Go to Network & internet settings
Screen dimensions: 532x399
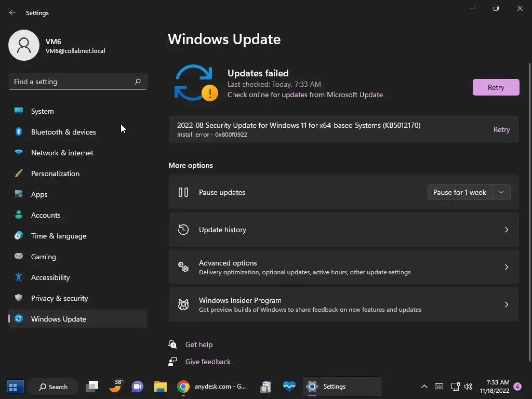click(x=78, y=153)
